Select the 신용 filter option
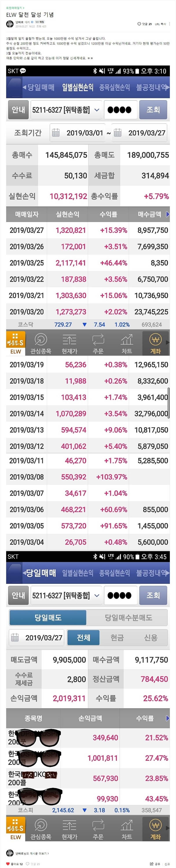Screen dimensions: 176x868 pyautogui.click(x=151, y=637)
